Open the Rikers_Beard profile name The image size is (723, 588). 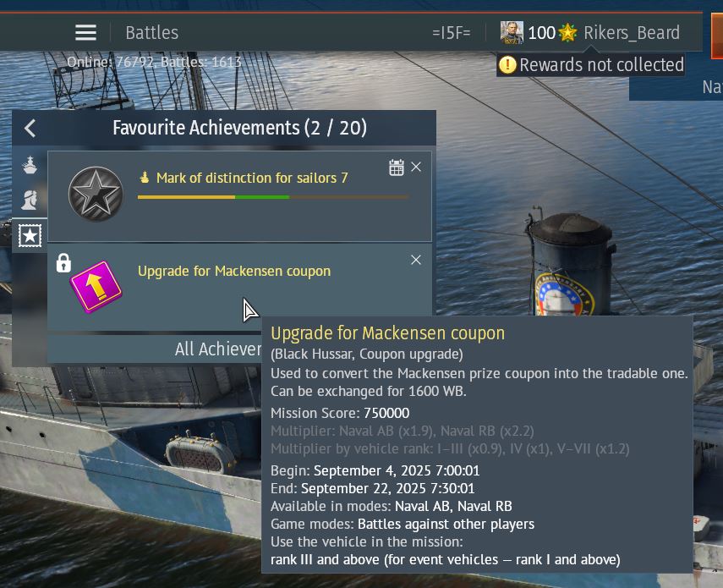(x=631, y=33)
